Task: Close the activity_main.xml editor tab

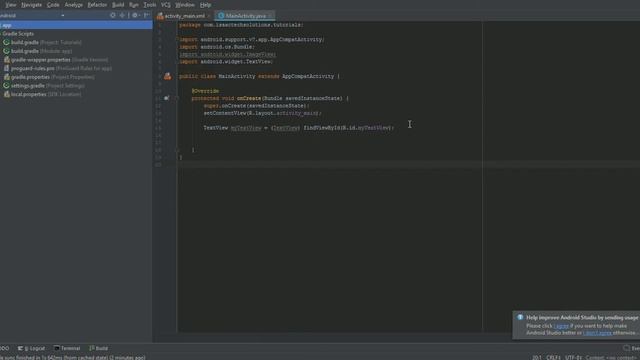Action: [209, 16]
